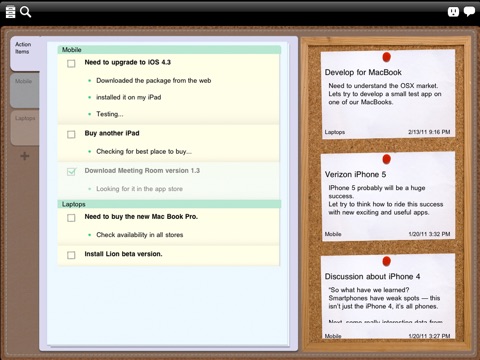This screenshot has height=360, width=480.
Task: Open the speech bubble comments icon
Action: coord(469,11)
